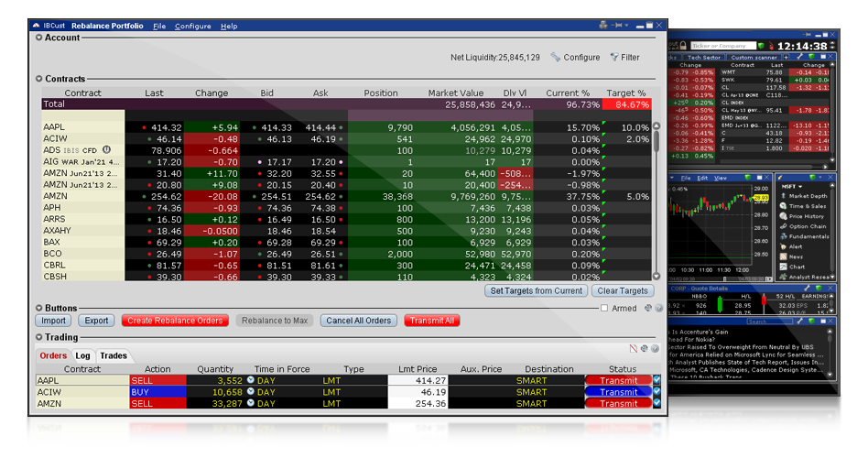Transmit the AAPL sell order
868x458 pixels.
pos(618,380)
